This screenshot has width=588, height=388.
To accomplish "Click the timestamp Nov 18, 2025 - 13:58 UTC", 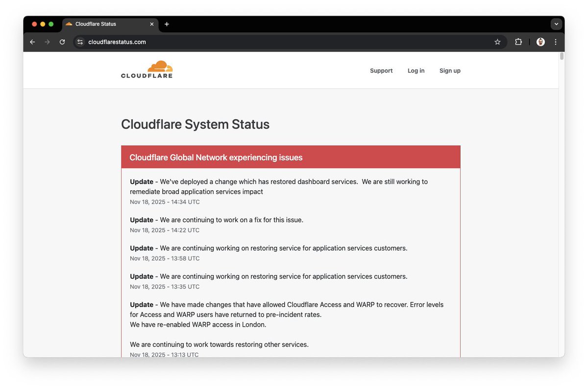I will click(x=165, y=259).
